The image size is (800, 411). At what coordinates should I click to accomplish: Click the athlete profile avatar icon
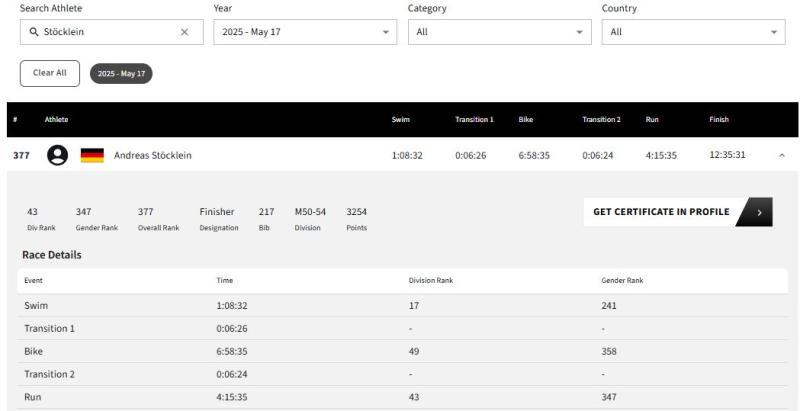pyautogui.click(x=58, y=155)
